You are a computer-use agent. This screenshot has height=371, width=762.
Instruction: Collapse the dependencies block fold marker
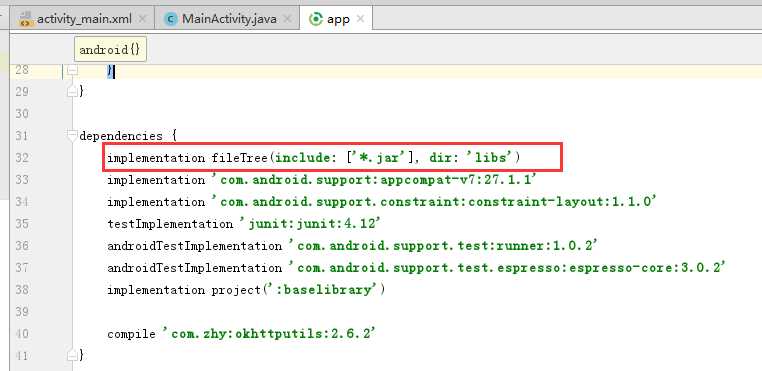(x=72, y=136)
